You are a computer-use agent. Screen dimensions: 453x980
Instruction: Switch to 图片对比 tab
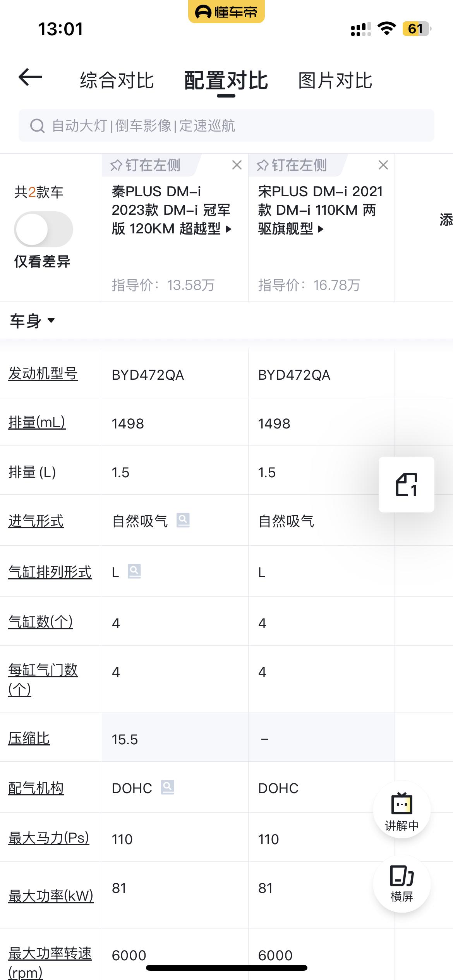coord(335,81)
